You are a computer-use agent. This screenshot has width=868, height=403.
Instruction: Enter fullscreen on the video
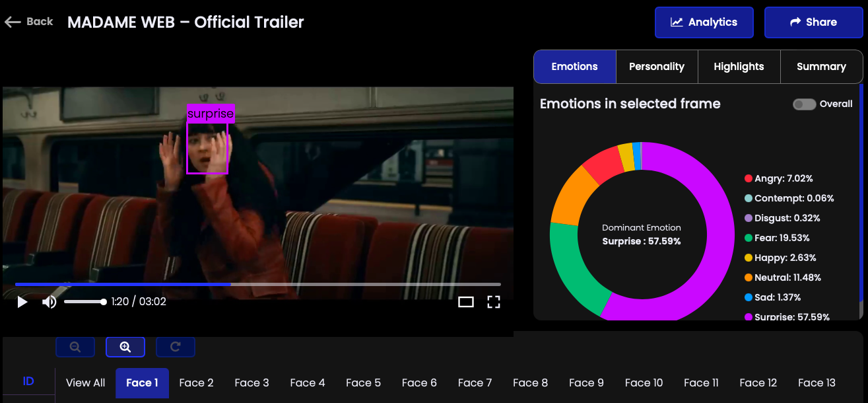[x=494, y=302]
